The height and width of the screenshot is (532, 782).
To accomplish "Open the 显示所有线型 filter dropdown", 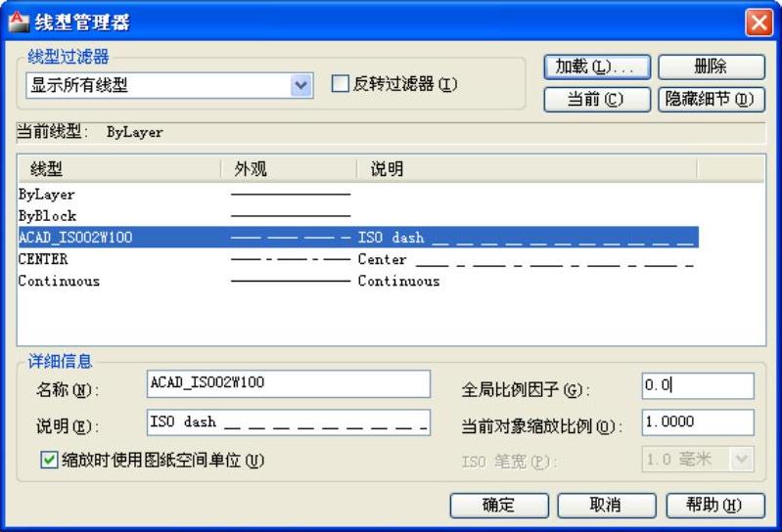I will tap(300, 85).
